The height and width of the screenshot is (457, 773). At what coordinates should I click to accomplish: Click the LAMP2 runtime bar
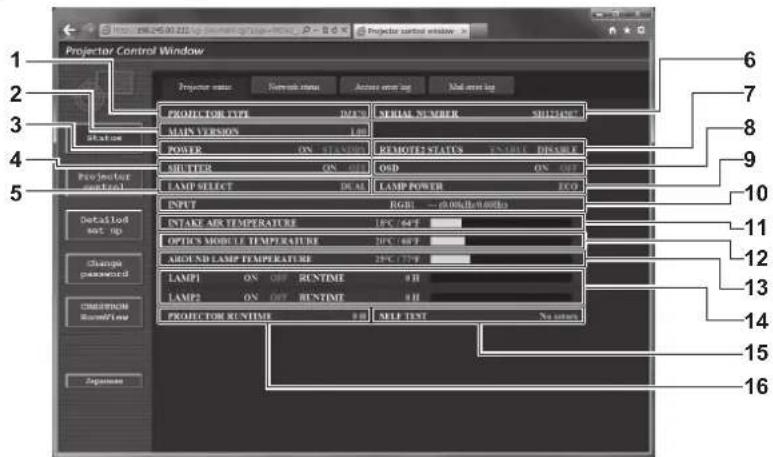[501, 297]
